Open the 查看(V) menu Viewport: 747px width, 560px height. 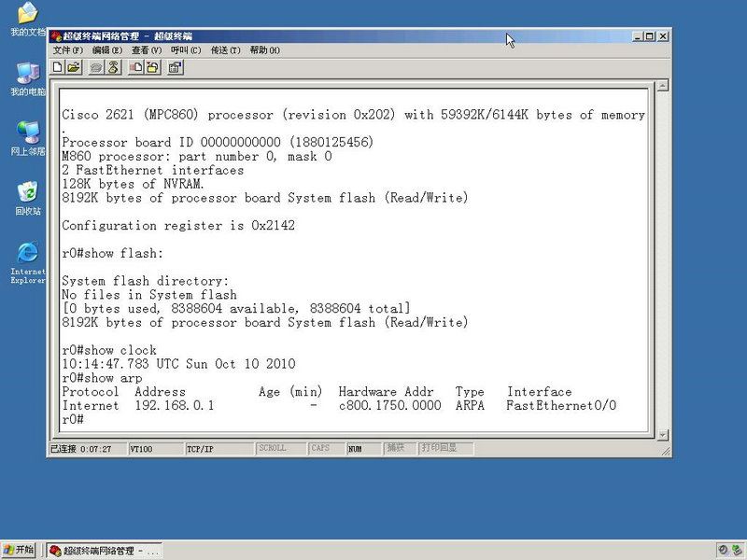(147, 50)
